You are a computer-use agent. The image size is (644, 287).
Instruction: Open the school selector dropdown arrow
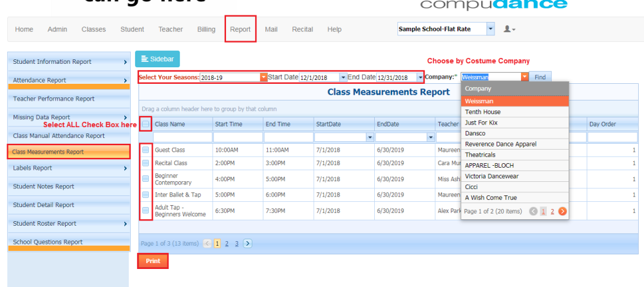(490, 29)
